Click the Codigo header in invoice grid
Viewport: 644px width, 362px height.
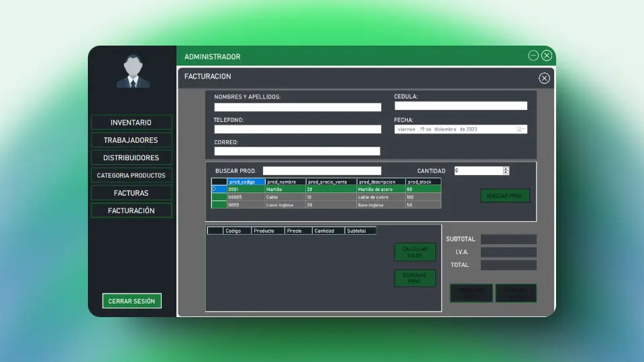point(237,231)
